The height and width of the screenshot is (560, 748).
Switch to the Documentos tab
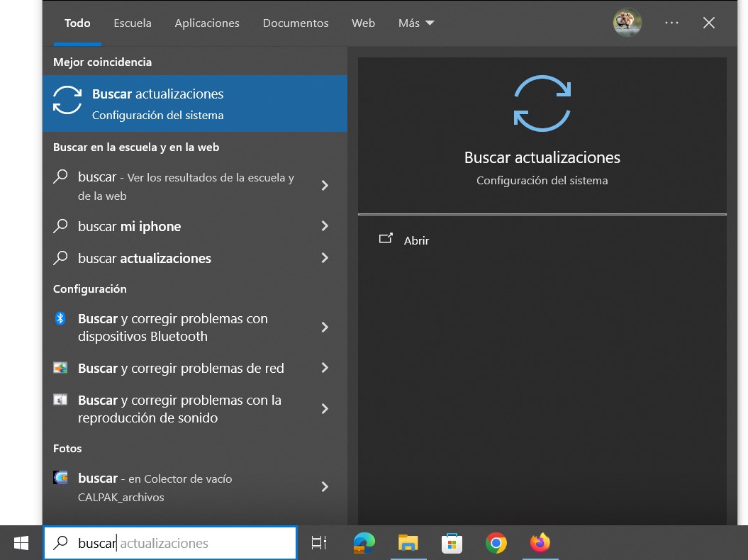[296, 23]
